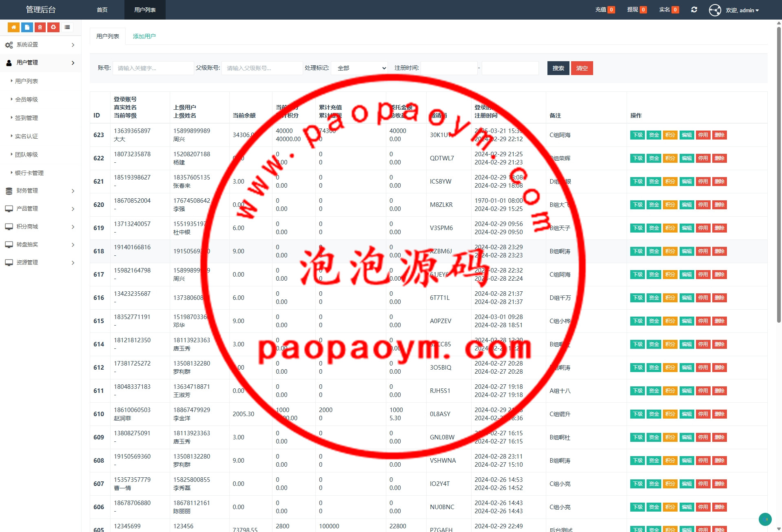Click remark A组十八 in row 611
This screenshot has width=782, height=532.
(x=560, y=391)
